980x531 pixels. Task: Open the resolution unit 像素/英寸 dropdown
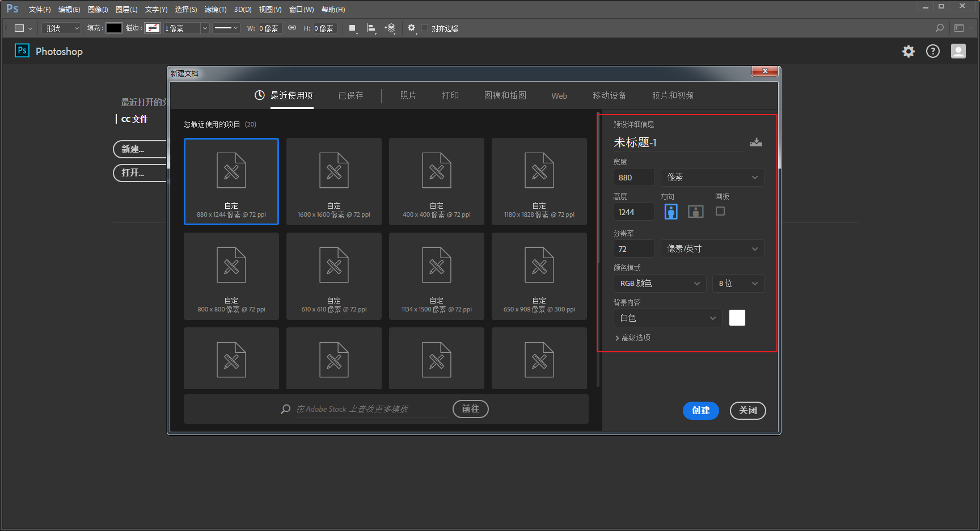point(712,248)
